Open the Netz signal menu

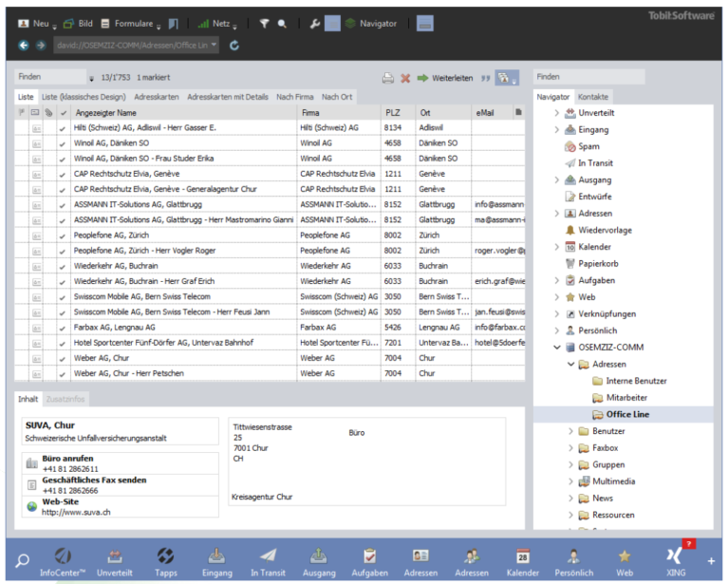pyautogui.click(x=216, y=24)
